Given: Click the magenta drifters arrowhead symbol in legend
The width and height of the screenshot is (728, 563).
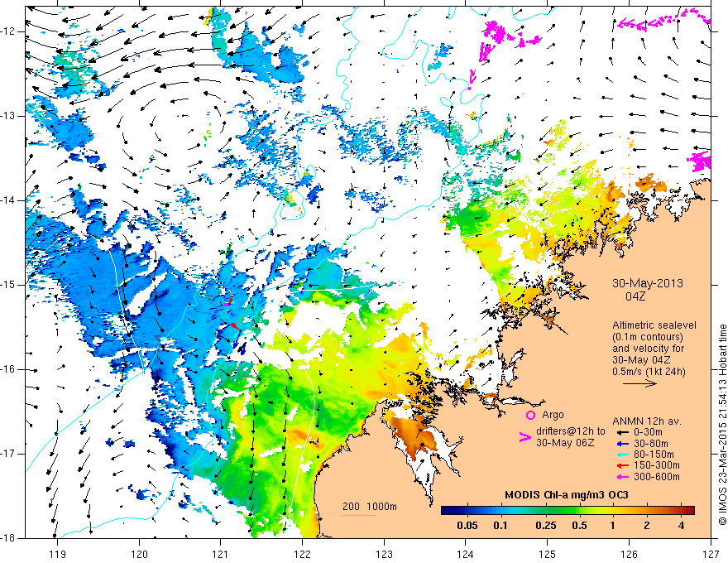Looking at the screenshot, I should click(x=524, y=437).
